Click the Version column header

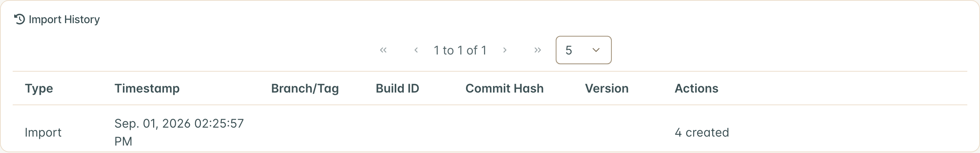607,88
